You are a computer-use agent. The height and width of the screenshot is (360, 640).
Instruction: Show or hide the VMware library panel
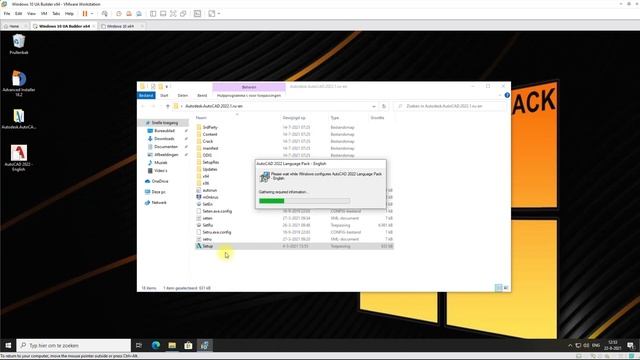point(153,13)
